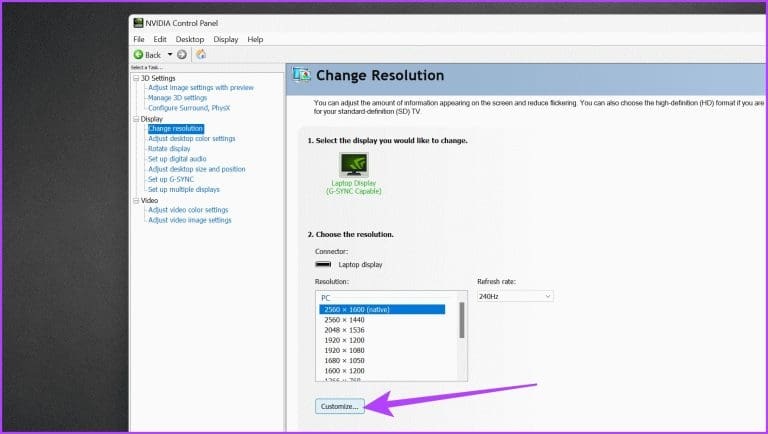Go to the Home icon in toolbar
Viewport: 768px width, 434px height.
tap(201, 55)
